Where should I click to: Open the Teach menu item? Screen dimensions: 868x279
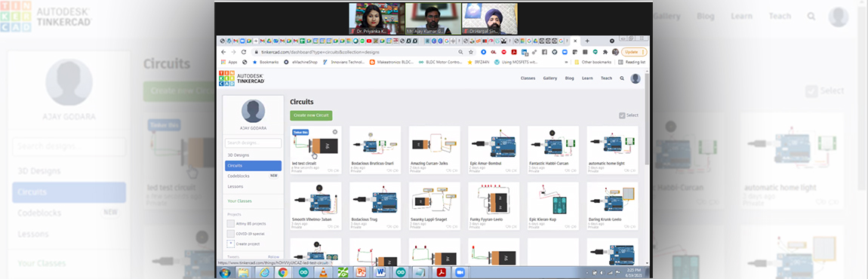(x=607, y=78)
